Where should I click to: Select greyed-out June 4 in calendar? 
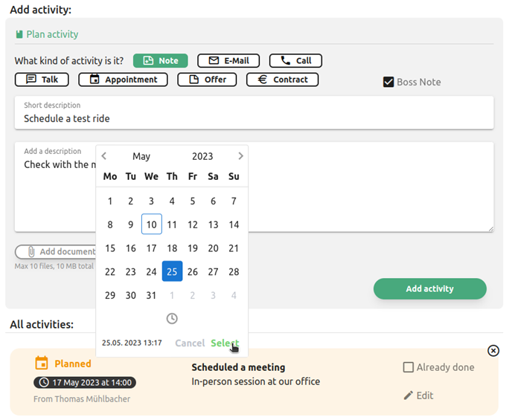point(234,295)
